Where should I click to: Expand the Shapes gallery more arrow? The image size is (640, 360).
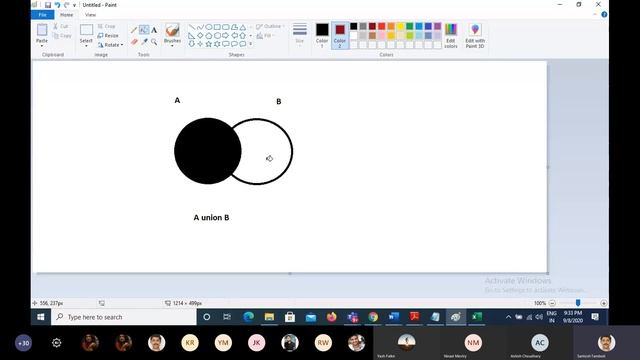click(251, 44)
